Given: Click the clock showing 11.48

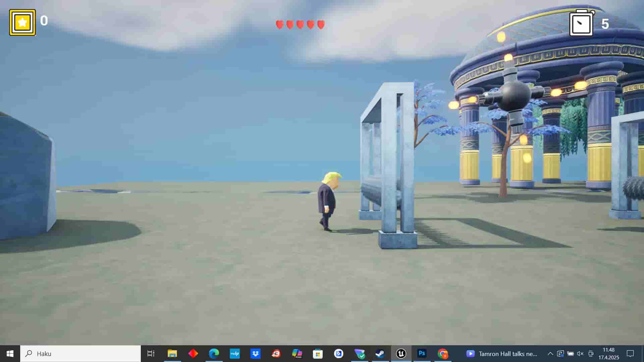Looking at the screenshot, I should click(608, 353).
